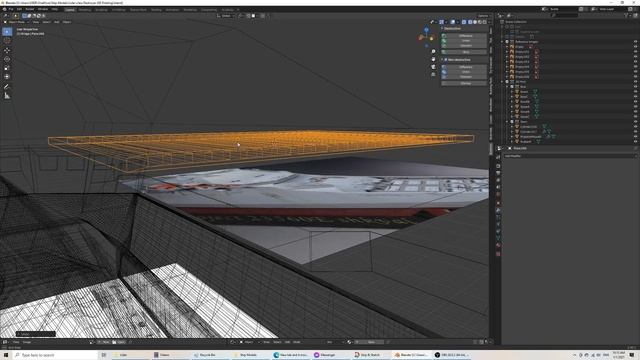Toggle eye of first Empty object
This screenshot has width=640, height=360.
(635, 47)
